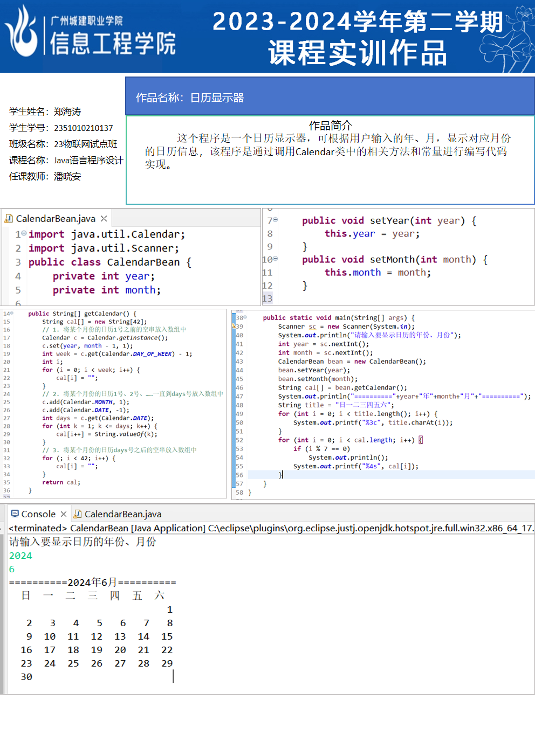The height and width of the screenshot is (756, 535).
Task: Close the Console view tab
Action: (64, 514)
